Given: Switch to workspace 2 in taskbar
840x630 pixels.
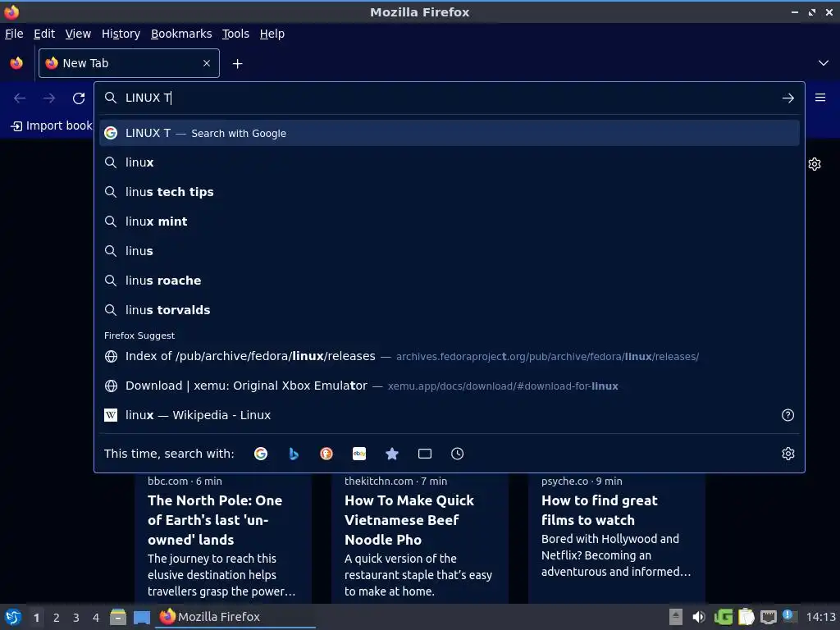Looking at the screenshot, I should 57,618.
